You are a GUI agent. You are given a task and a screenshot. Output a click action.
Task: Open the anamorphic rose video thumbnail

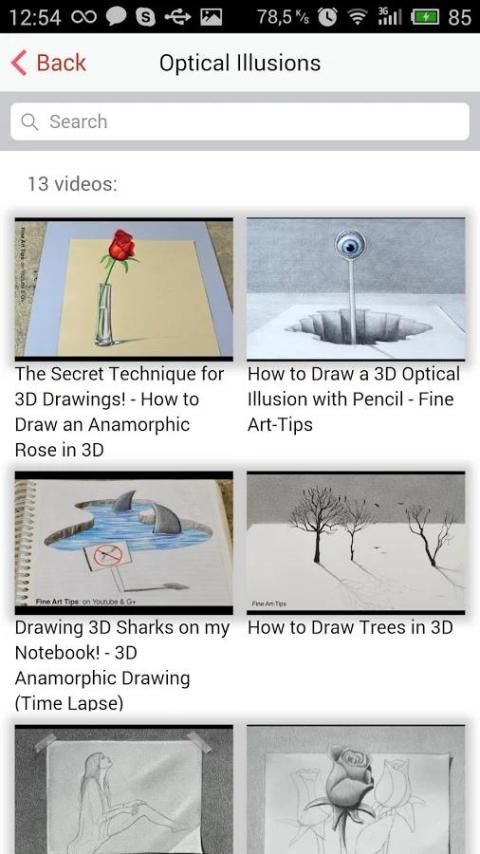[x=124, y=289]
